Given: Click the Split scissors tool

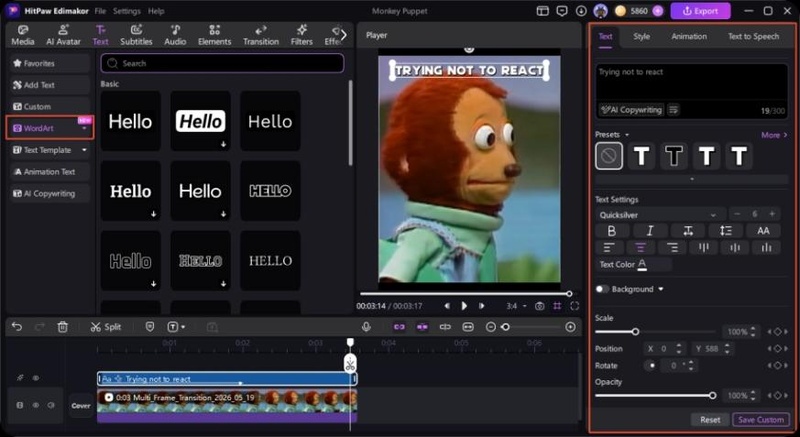Looking at the screenshot, I should [105, 327].
